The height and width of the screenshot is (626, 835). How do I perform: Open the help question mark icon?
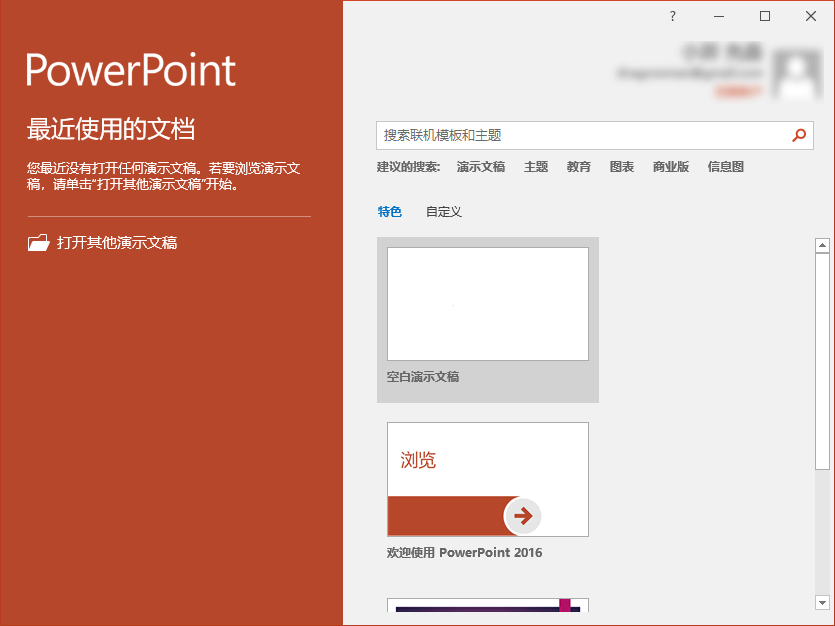[673, 16]
